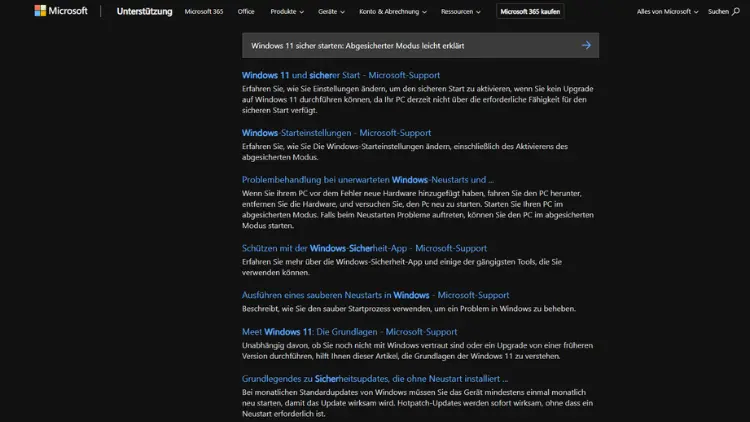The image size is (750, 422).
Task: Click description starting 'Bei monatlichen Standardupdates'
Action: [x=417, y=403]
